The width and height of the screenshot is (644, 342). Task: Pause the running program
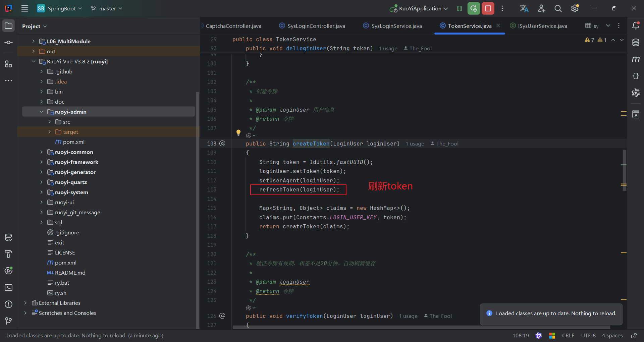pyautogui.click(x=460, y=8)
